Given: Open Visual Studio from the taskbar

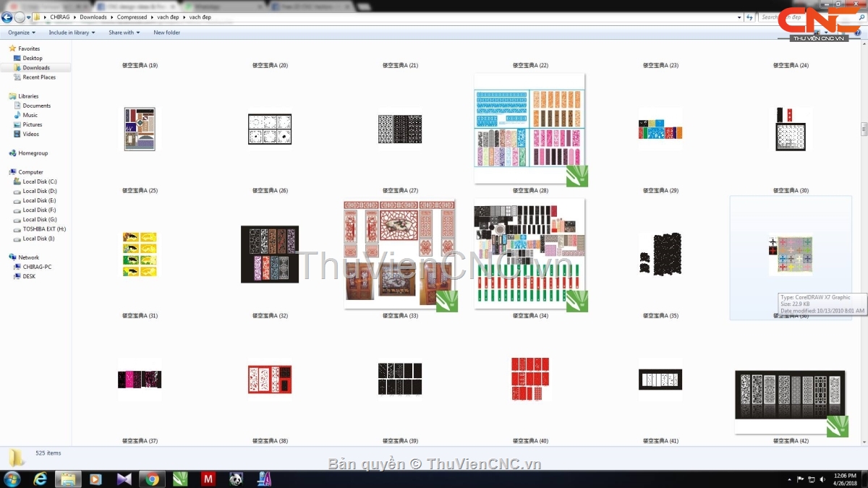Looking at the screenshot, I should (x=124, y=479).
